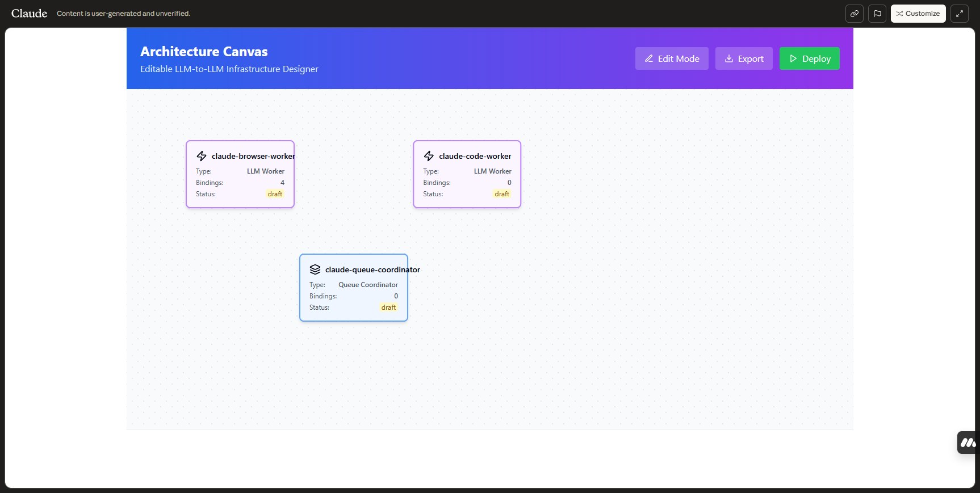Image resolution: width=980 pixels, height=493 pixels.
Task: Click the Bindings count 4 on browser worker
Action: [282, 183]
